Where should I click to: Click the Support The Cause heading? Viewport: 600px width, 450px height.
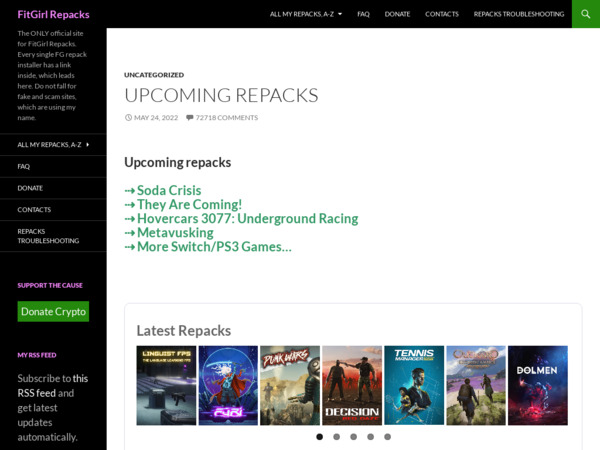coord(50,285)
